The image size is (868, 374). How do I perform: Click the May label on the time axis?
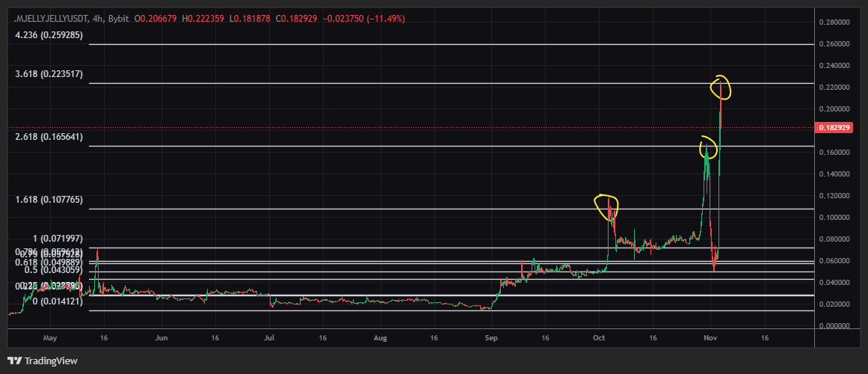coord(50,337)
